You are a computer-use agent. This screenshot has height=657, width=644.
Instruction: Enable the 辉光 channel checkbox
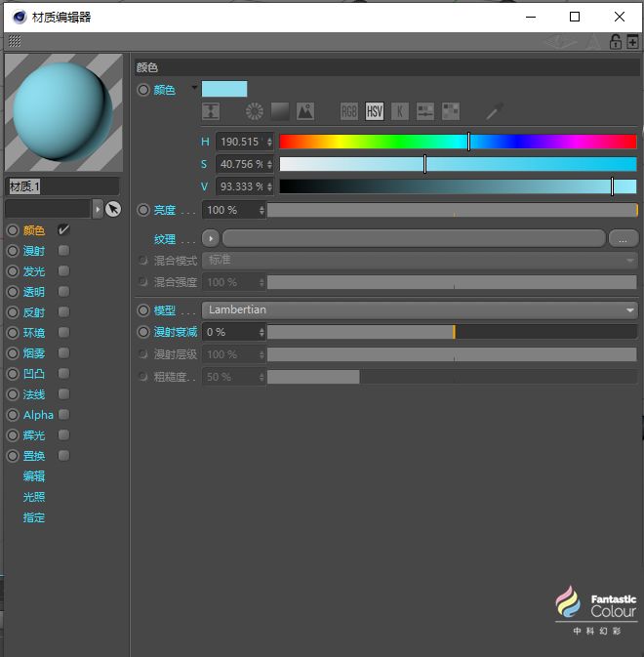coord(63,435)
